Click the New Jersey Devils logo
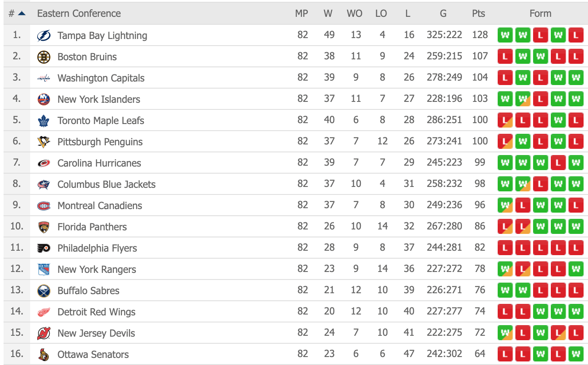The image size is (588, 365). point(44,333)
